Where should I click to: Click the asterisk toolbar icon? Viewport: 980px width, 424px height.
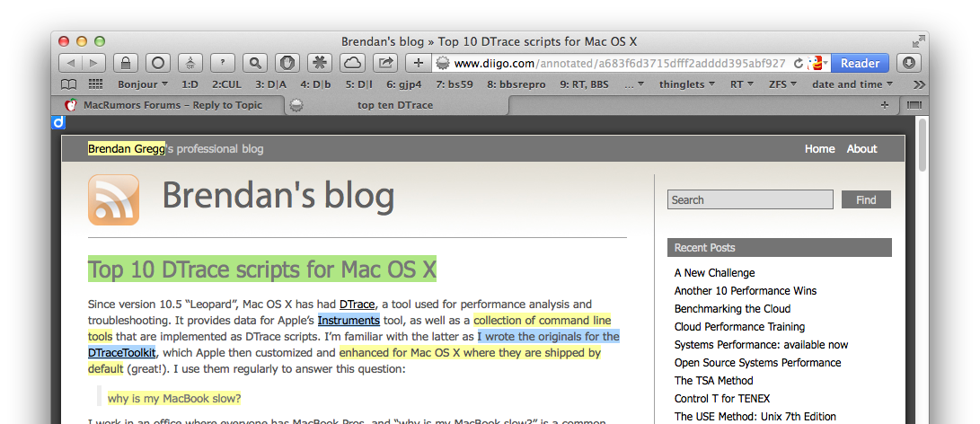[320, 63]
